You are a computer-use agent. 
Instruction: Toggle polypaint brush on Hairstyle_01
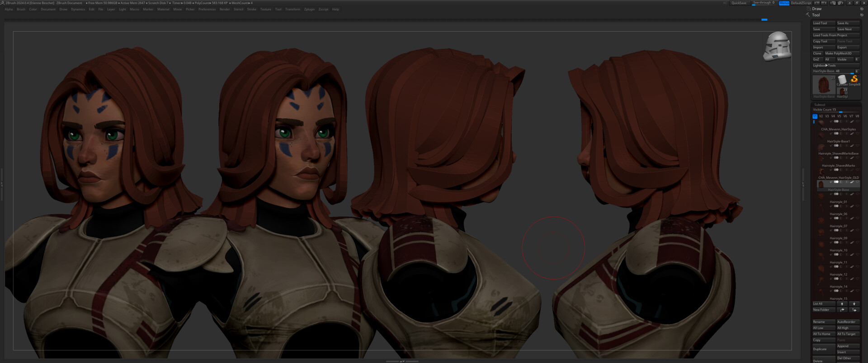852,194
